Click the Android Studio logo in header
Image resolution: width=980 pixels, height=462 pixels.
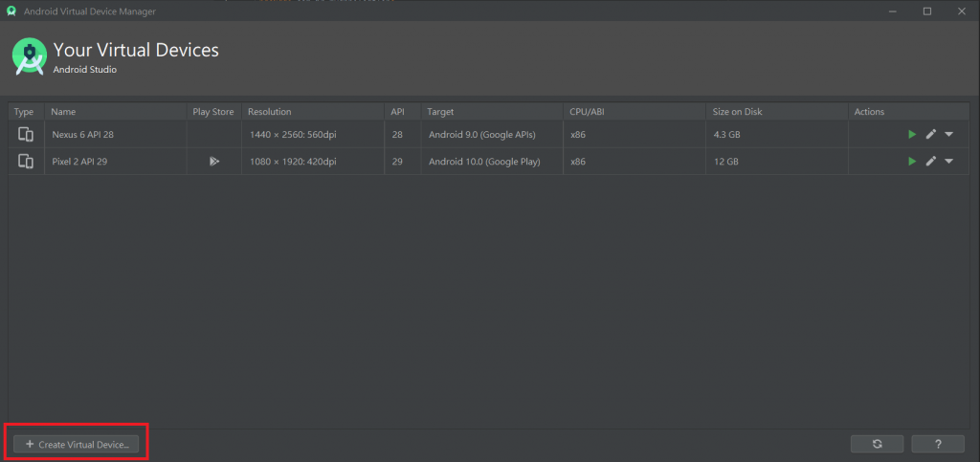(x=30, y=56)
